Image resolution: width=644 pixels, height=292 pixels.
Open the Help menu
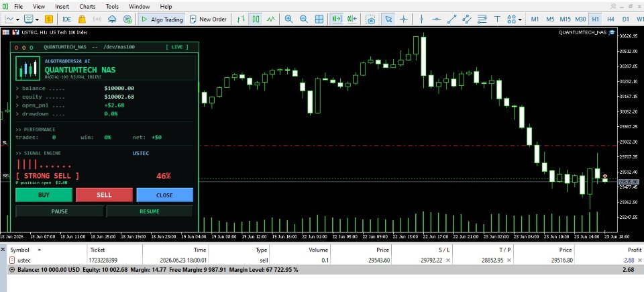(166, 7)
